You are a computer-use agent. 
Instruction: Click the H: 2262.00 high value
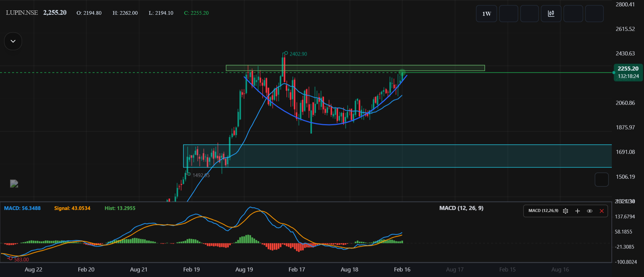[x=125, y=13]
